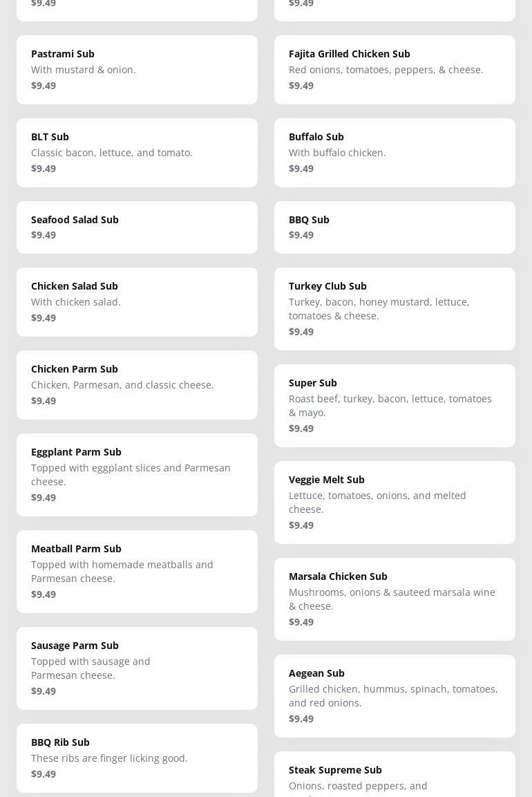Viewport: 532px width, 797px height.
Task: Open the Meatball Parm Sub card
Action: [x=137, y=571]
